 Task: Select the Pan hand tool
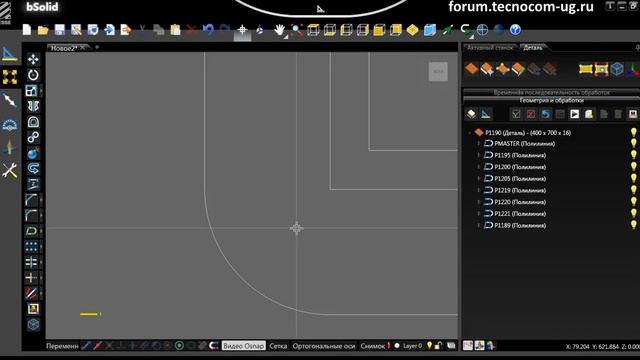(280, 30)
